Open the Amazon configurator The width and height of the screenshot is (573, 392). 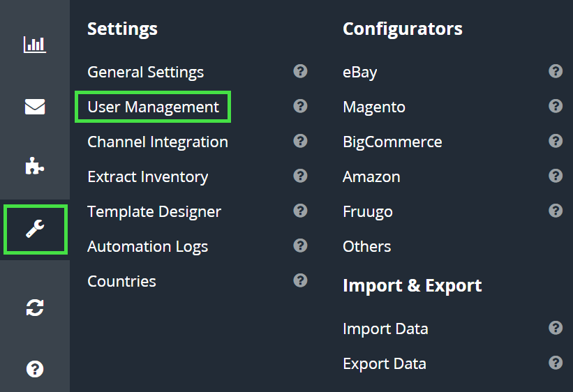[x=371, y=177]
